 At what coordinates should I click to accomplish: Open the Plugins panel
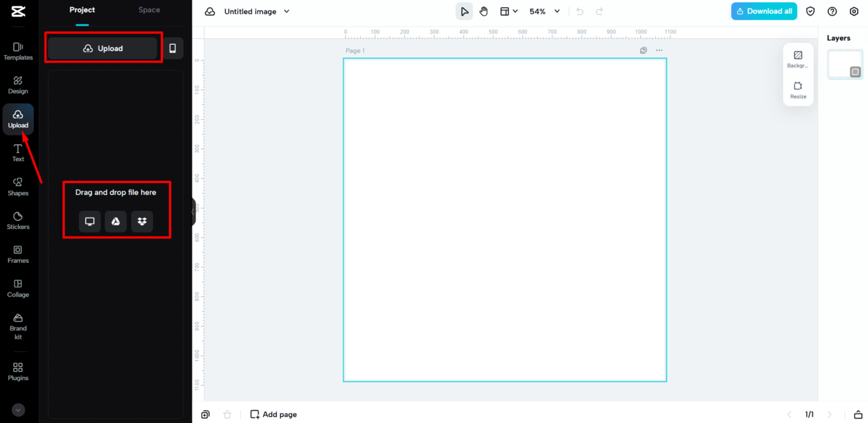[x=18, y=371]
